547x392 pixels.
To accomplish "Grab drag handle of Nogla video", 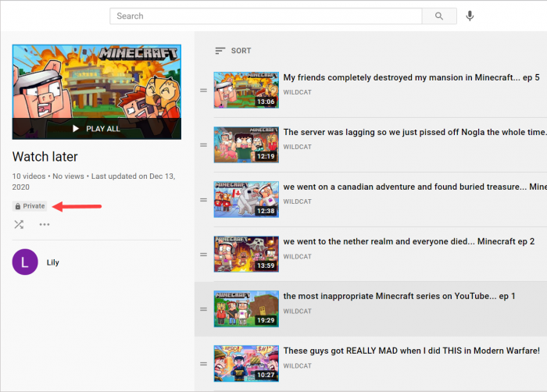I will point(203,145).
